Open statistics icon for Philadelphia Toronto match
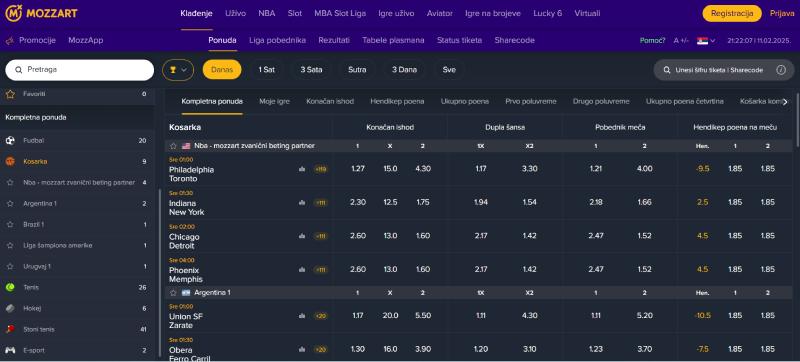This screenshot has height=362, width=800. coord(302,169)
